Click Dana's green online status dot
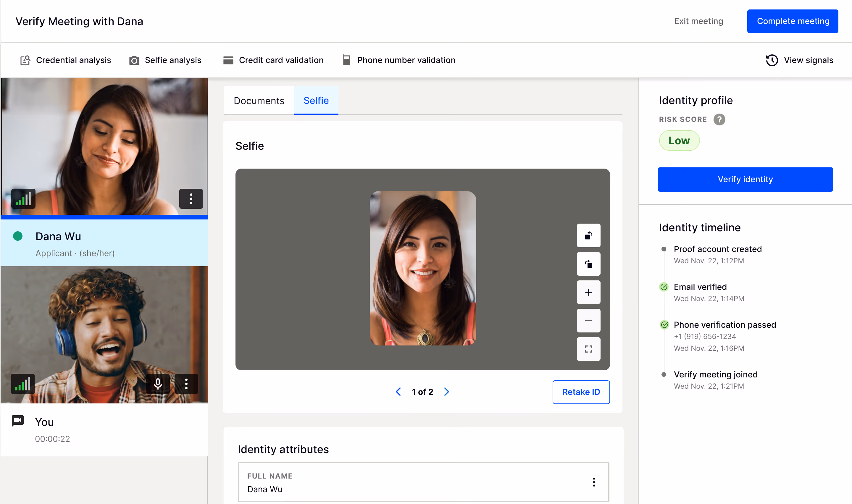852x504 pixels. 18,236
